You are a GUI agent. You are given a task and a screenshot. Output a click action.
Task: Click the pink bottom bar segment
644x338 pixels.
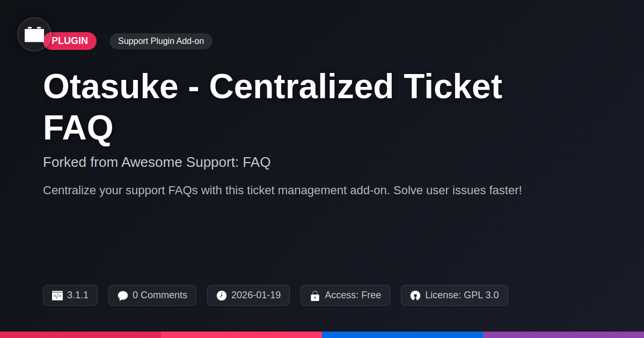coord(241,334)
